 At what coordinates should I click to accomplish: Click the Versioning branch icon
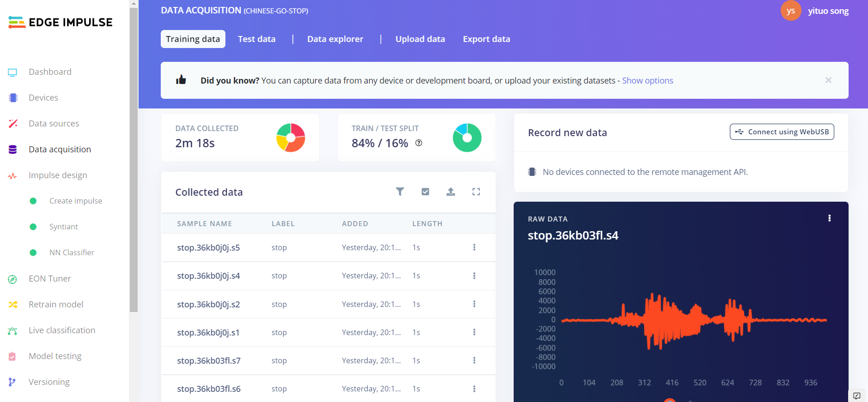(12, 382)
